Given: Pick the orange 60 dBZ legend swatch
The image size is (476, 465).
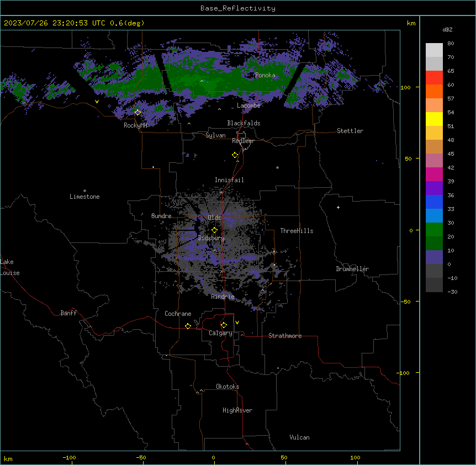Looking at the screenshot, I should point(434,91).
